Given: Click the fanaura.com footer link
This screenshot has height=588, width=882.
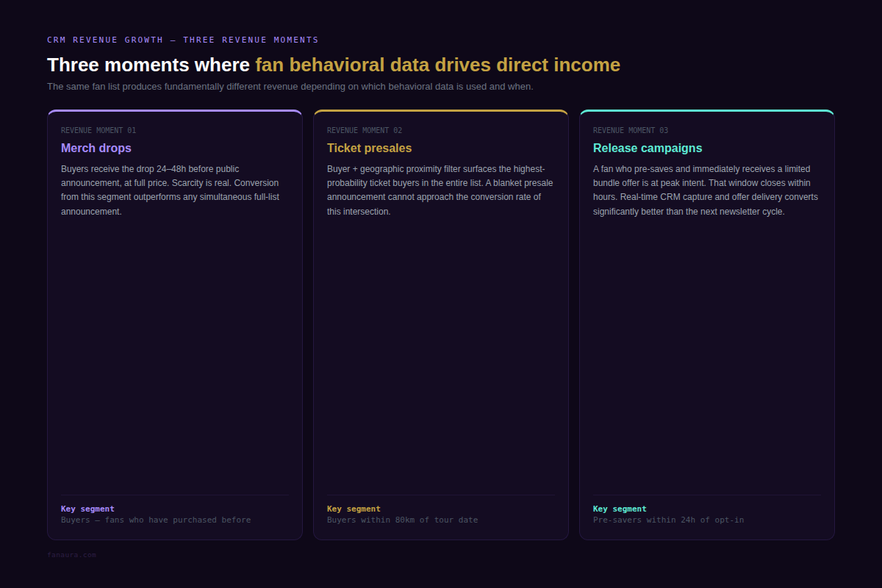Looking at the screenshot, I should point(71,555).
